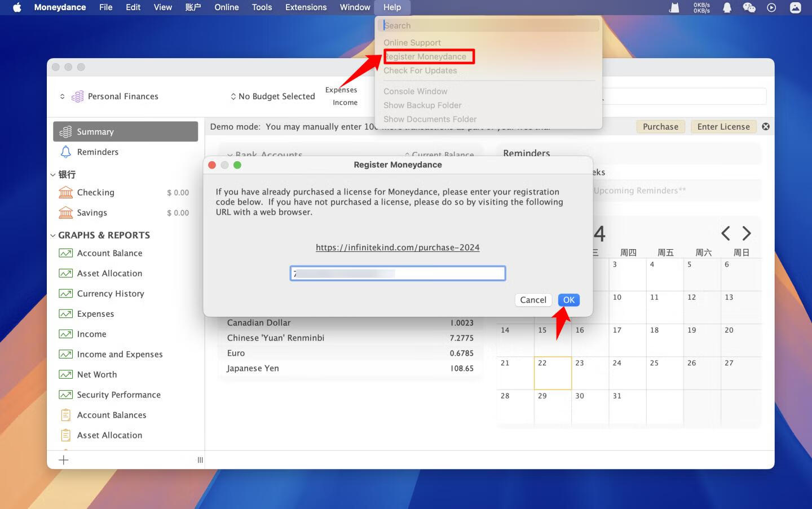Click the Euro currency row
The image size is (812, 509).
click(350, 353)
